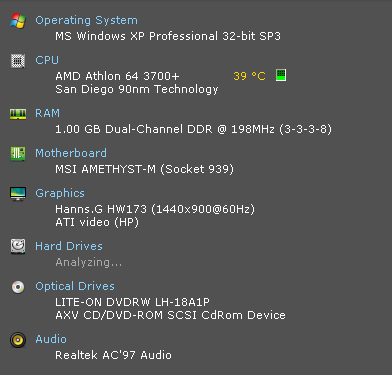Open the Operating System section link
Viewport: 392px width, 375px height.
point(86,21)
